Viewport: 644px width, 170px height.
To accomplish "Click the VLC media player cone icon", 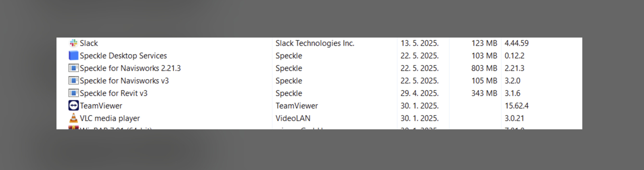I will coord(73,118).
